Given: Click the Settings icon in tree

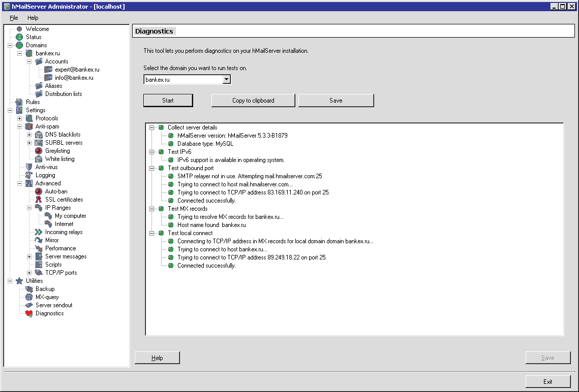Looking at the screenshot, I should point(19,110).
